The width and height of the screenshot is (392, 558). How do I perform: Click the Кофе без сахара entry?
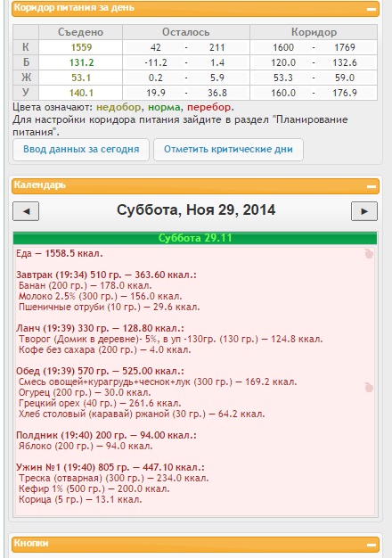pyautogui.click(x=104, y=349)
